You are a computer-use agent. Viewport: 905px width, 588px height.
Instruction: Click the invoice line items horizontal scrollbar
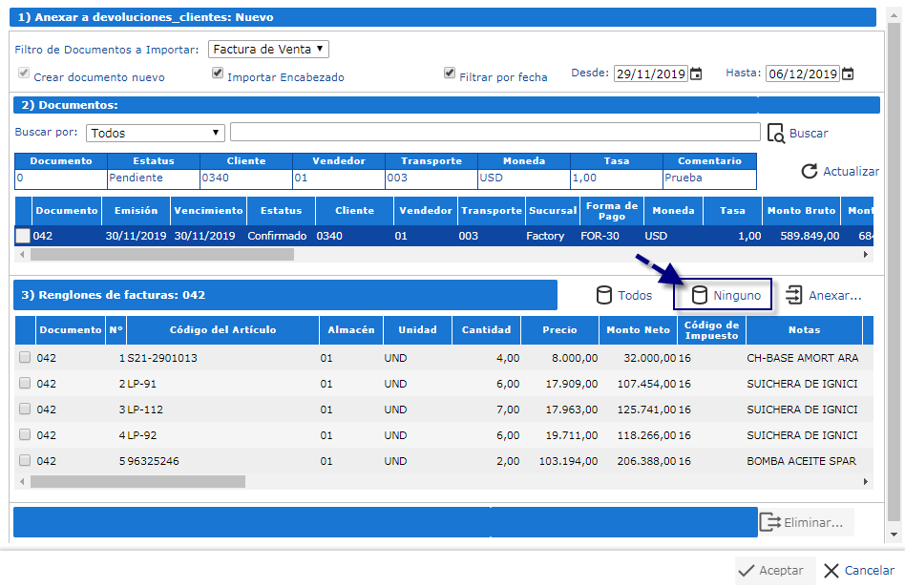[138, 481]
